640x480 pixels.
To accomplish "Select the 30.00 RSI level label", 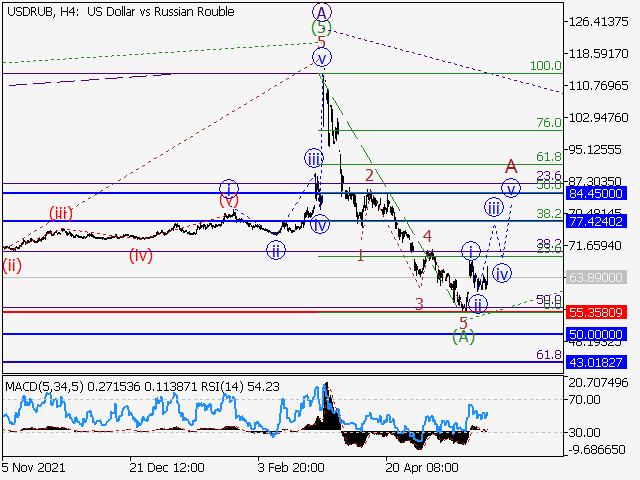I will coord(584,433).
